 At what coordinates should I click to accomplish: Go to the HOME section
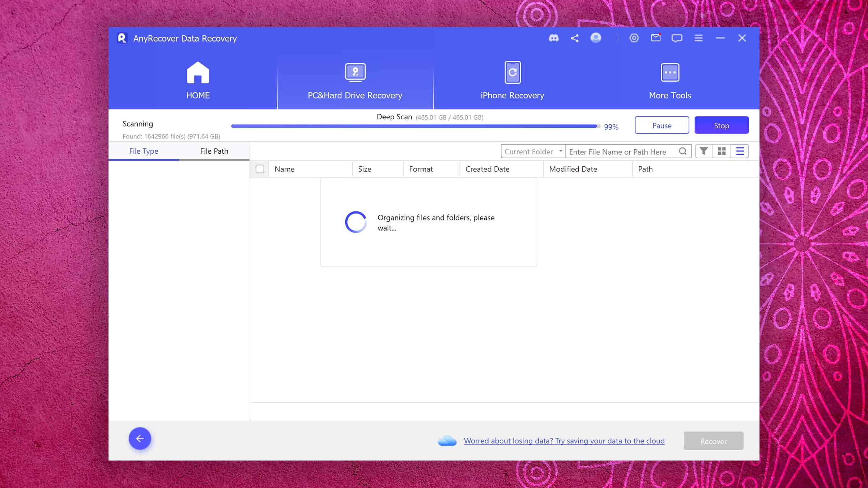click(198, 81)
